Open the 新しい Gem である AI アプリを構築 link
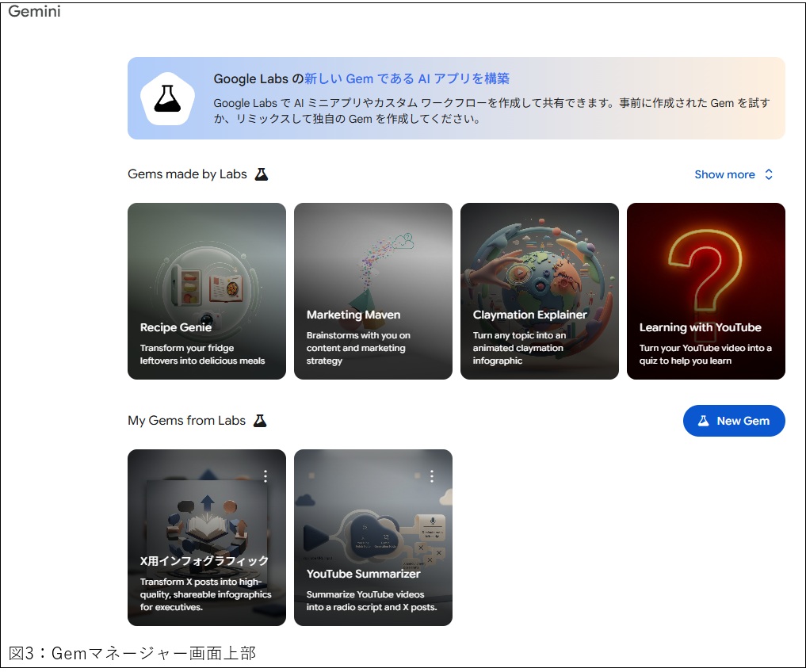Screen dimensions: 806x672 (x=407, y=78)
